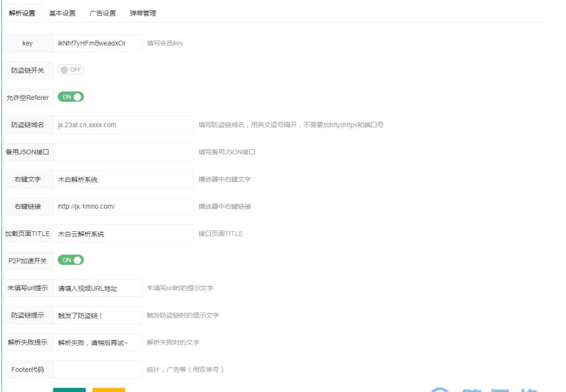Click the blue watermark logo icon
566x392 pixels.
(x=440, y=387)
